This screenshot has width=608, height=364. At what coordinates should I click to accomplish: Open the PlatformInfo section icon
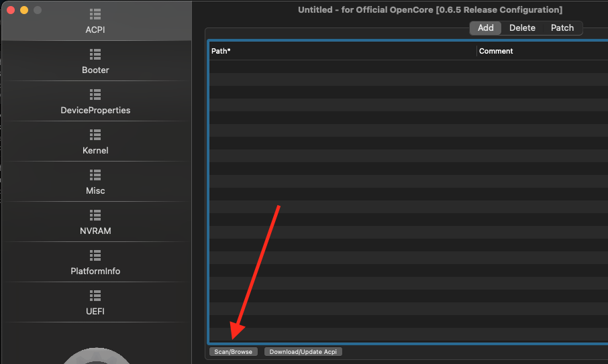pyautogui.click(x=95, y=255)
